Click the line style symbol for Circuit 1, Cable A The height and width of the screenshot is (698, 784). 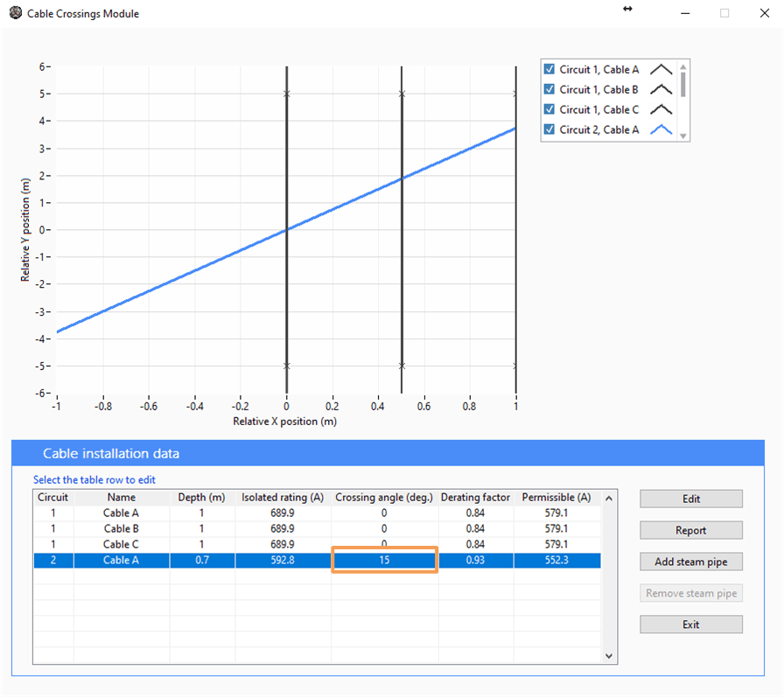click(661, 69)
